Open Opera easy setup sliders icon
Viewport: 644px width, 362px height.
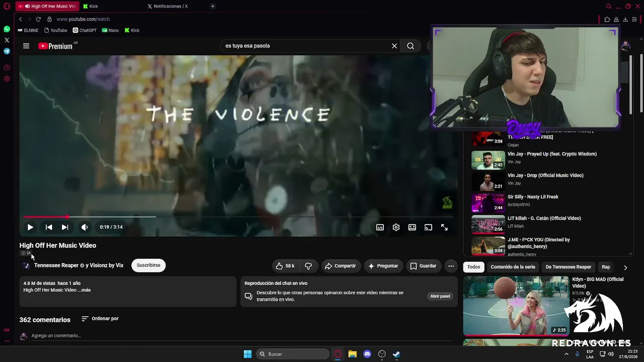pos(634,20)
